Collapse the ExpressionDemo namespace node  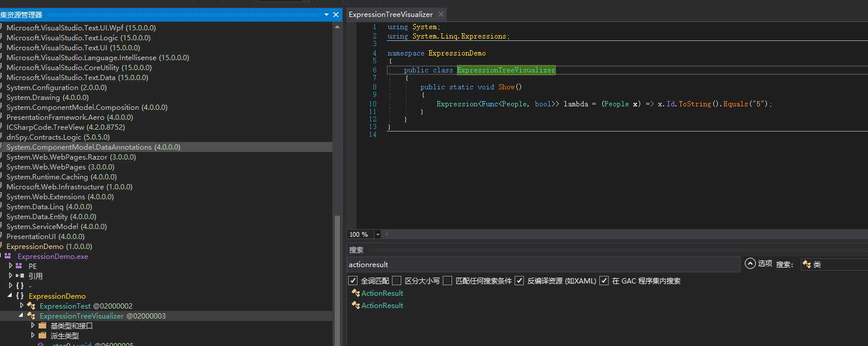coord(11,296)
